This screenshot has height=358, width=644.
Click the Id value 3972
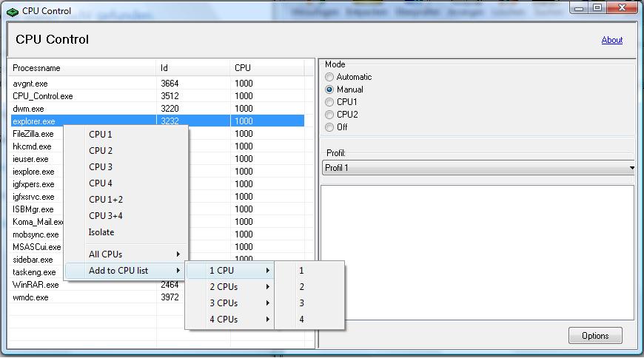[x=170, y=297]
